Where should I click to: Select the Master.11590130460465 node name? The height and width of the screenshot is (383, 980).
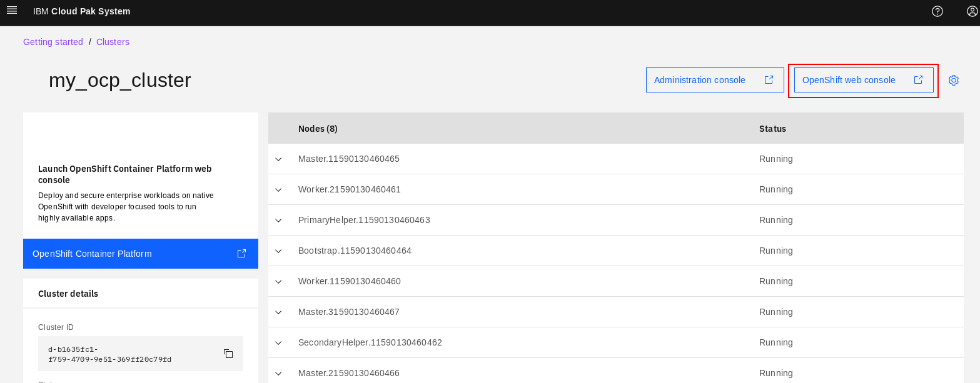[x=349, y=159]
